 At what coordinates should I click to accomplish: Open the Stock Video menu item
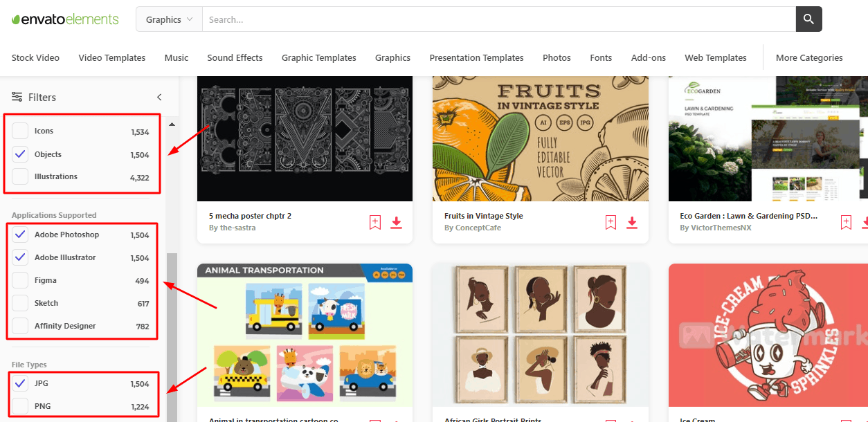tap(35, 57)
